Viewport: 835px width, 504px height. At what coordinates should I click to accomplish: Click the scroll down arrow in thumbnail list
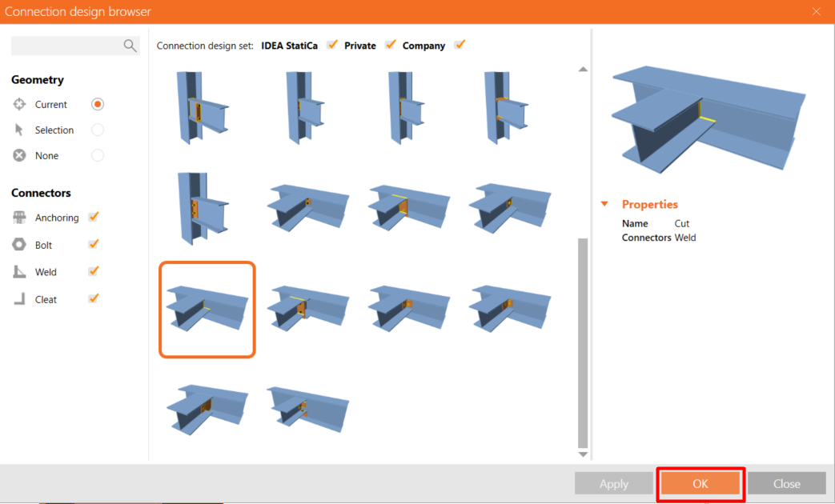coord(583,454)
